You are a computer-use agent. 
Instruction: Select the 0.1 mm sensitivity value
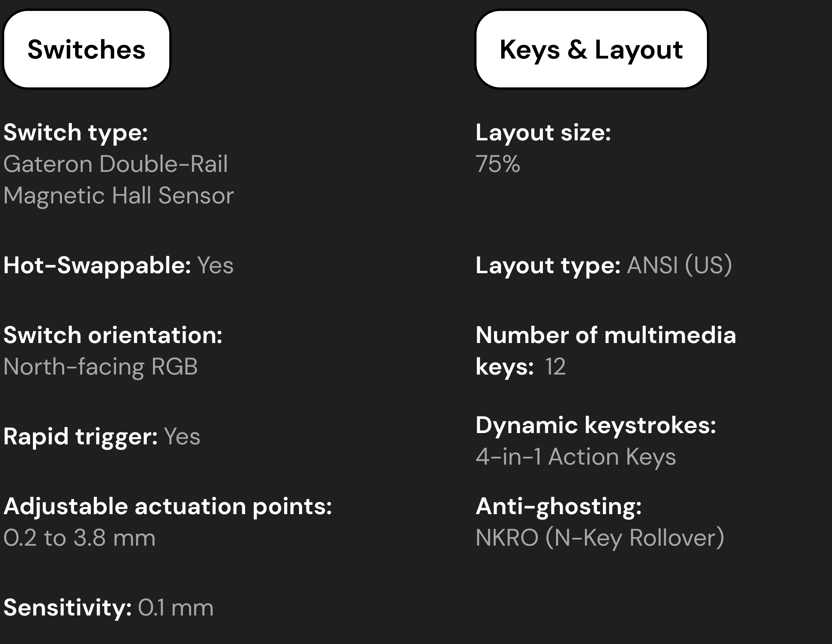176,608
